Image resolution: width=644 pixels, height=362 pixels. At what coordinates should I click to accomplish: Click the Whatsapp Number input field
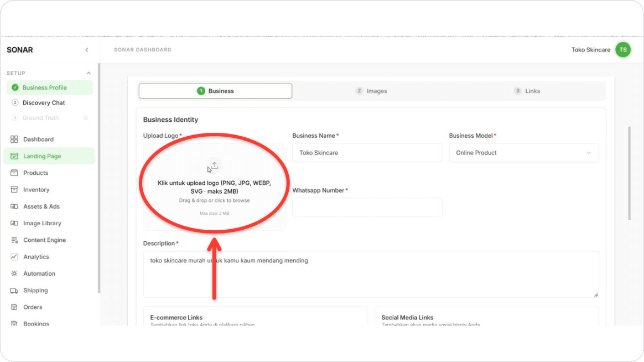[367, 207]
